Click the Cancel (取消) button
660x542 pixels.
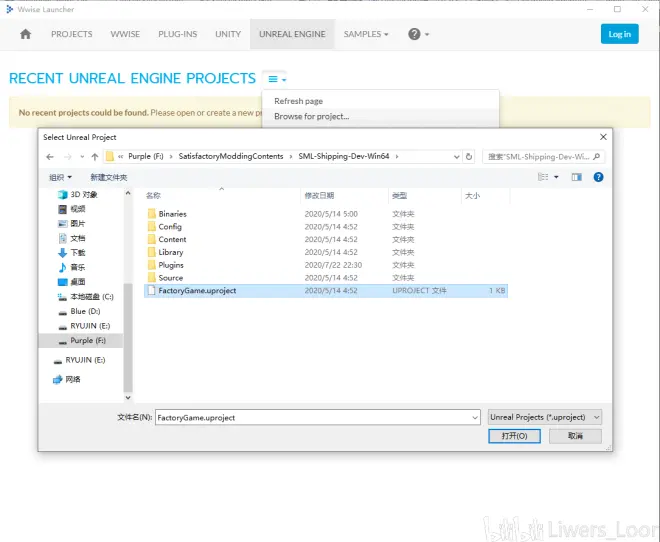(575, 436)
